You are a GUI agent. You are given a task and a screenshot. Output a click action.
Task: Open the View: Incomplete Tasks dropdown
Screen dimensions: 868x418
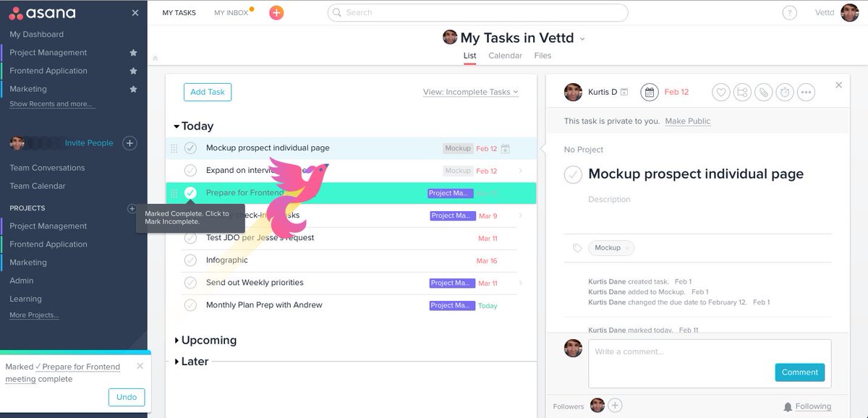click(x=471, y=92)
